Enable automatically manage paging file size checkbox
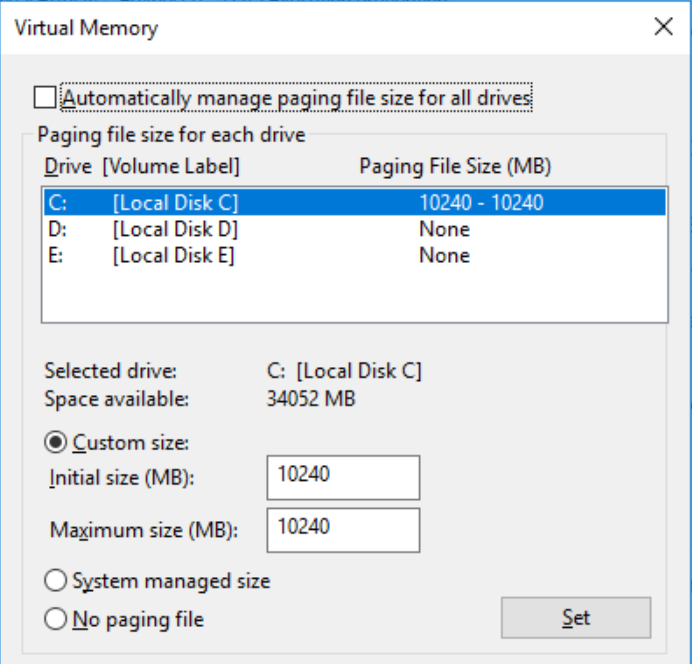The image size is (692, 664). 44,98
